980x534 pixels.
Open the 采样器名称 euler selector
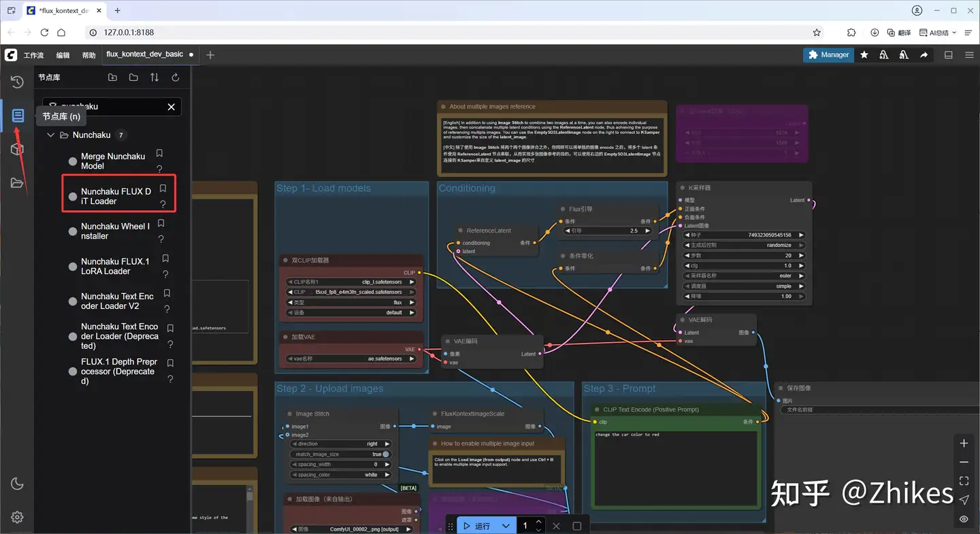(744, 276)
